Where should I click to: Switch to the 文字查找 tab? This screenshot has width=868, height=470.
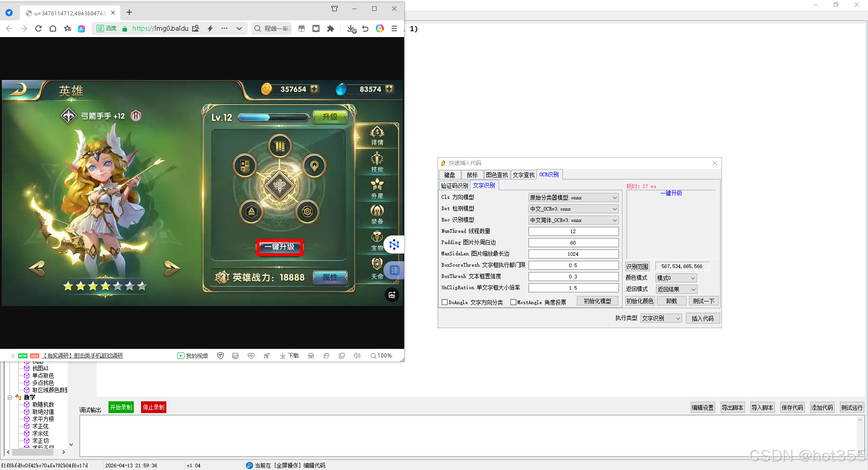pyautogui.click(x=524, y=175)
